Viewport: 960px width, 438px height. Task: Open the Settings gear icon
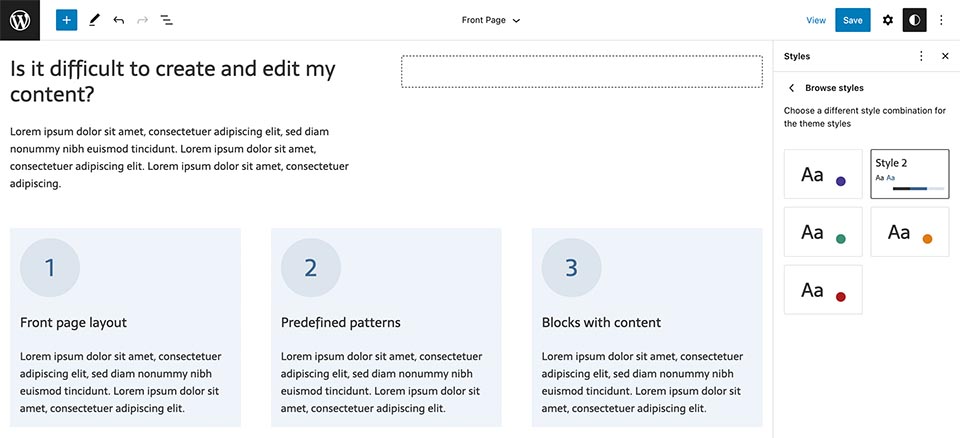888,20
